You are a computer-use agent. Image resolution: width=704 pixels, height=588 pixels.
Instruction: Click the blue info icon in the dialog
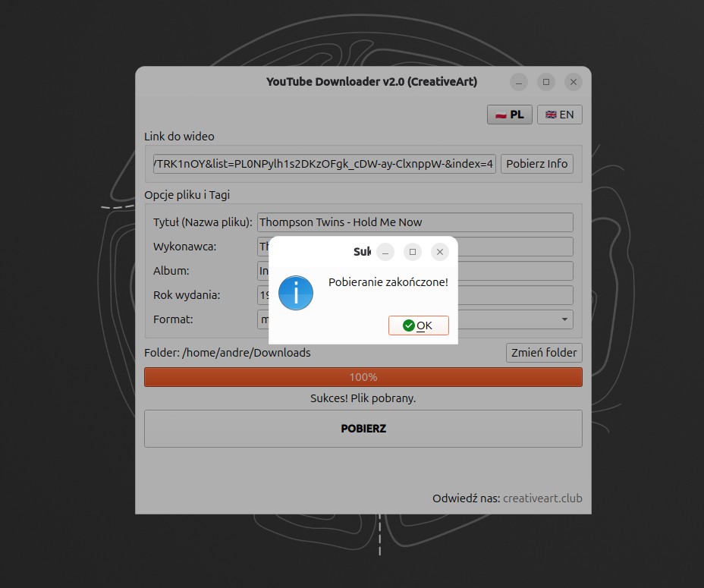point(296,291)
